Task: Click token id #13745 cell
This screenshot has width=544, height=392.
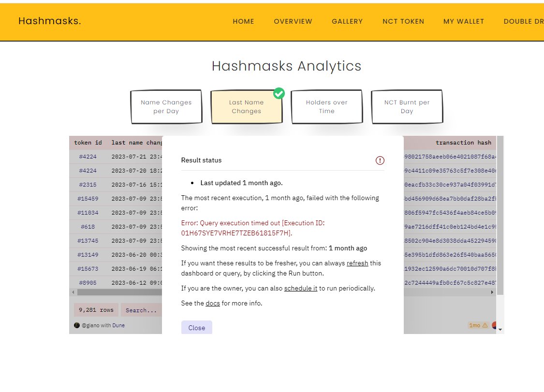Action: [88, 240]
